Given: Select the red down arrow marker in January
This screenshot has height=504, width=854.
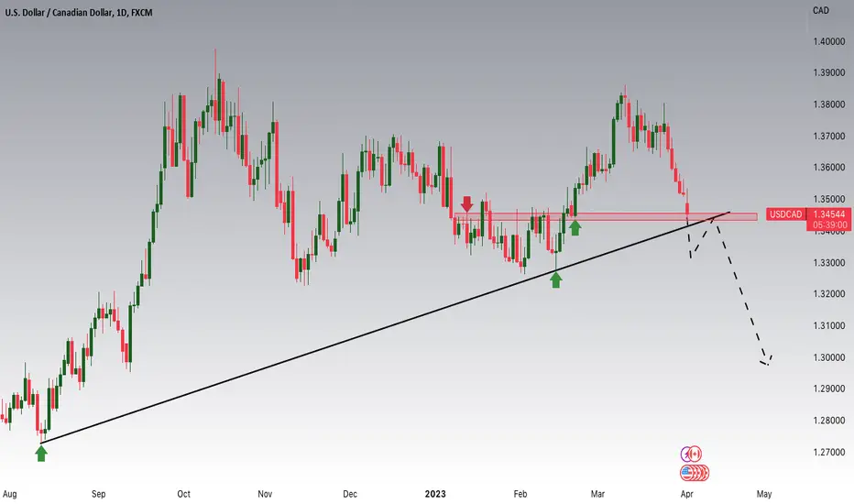Looking at the screenshot, I should tap(466, 204).
